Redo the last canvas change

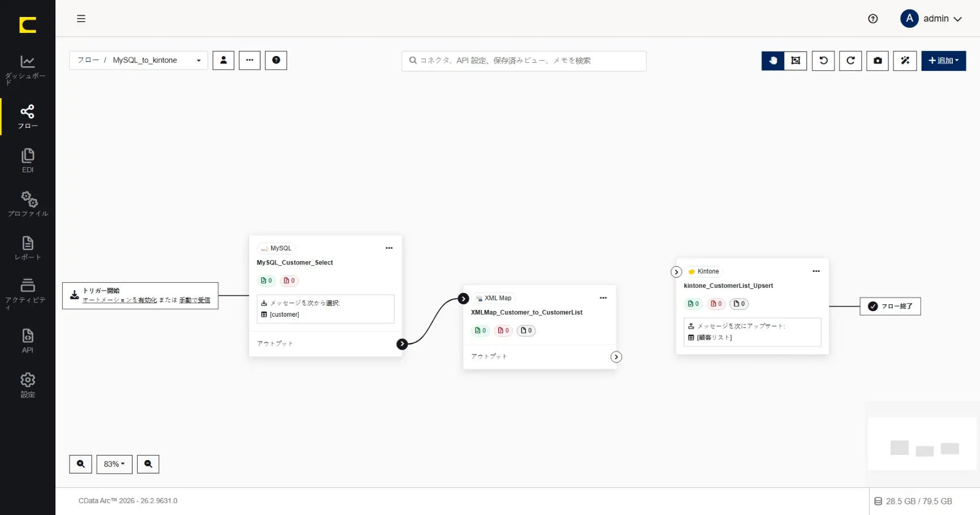click(850, 61)
